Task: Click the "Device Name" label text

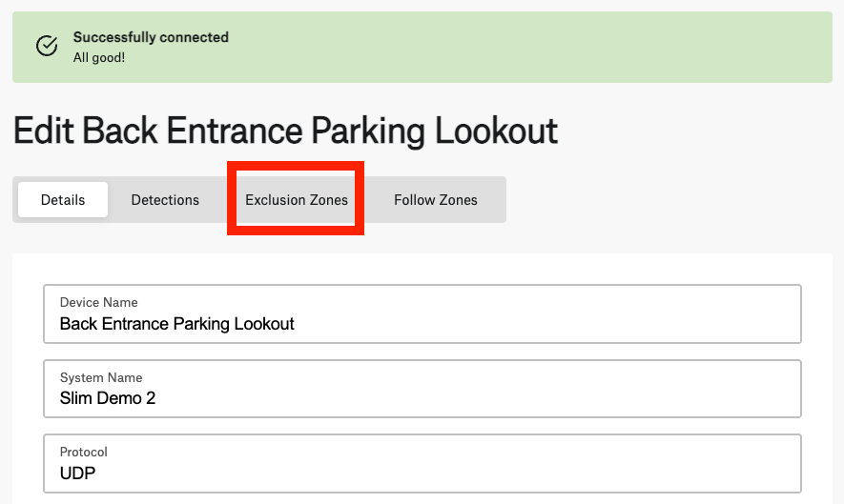Action: coord(98,302)
